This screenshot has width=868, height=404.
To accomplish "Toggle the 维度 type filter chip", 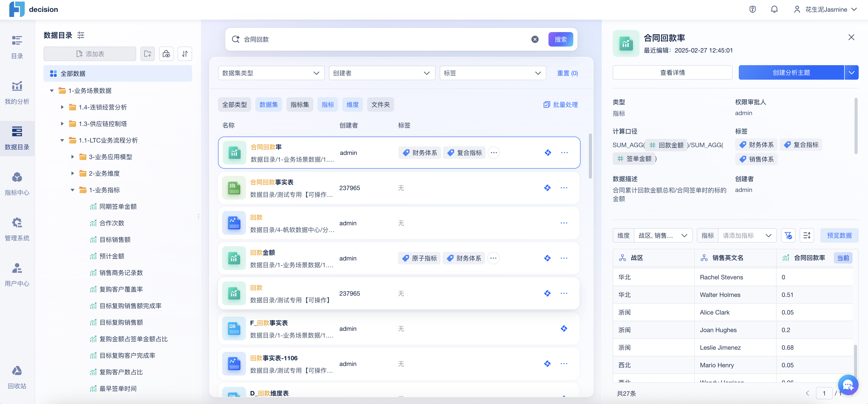I will (x=352, y=105).
